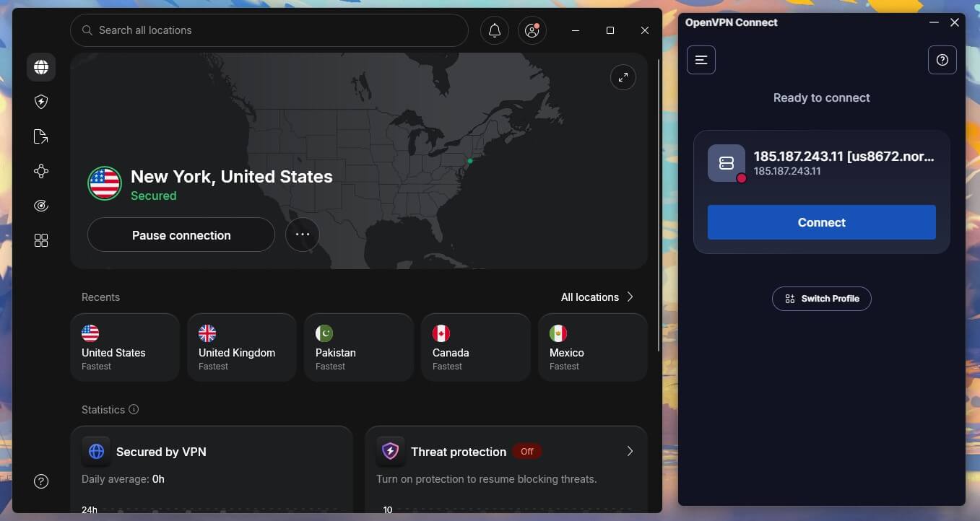The width and height of the screenshot is (980, 521).
Task: Open the globe VPN home tab in sidebar
Action: (x=41, y=67)
